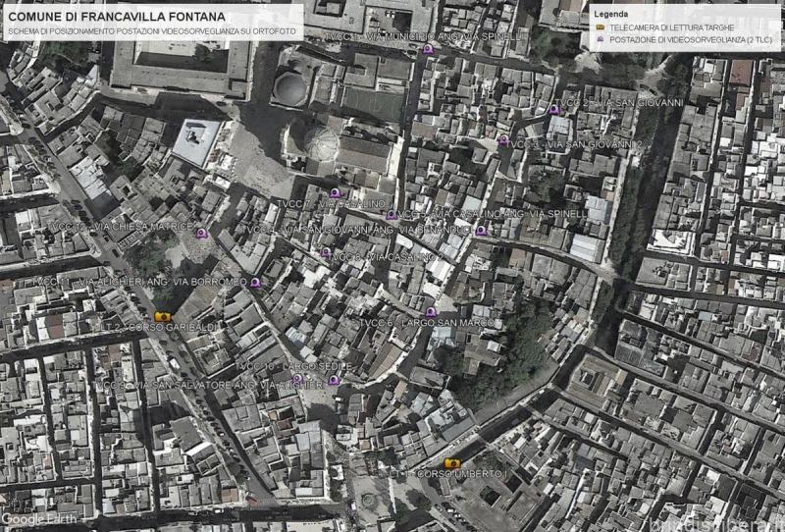Click the Via Municipio ang. Via Spinelli camera marker
Screen dimensions: 785x532
pyautogui.click(x=427, y=49)
